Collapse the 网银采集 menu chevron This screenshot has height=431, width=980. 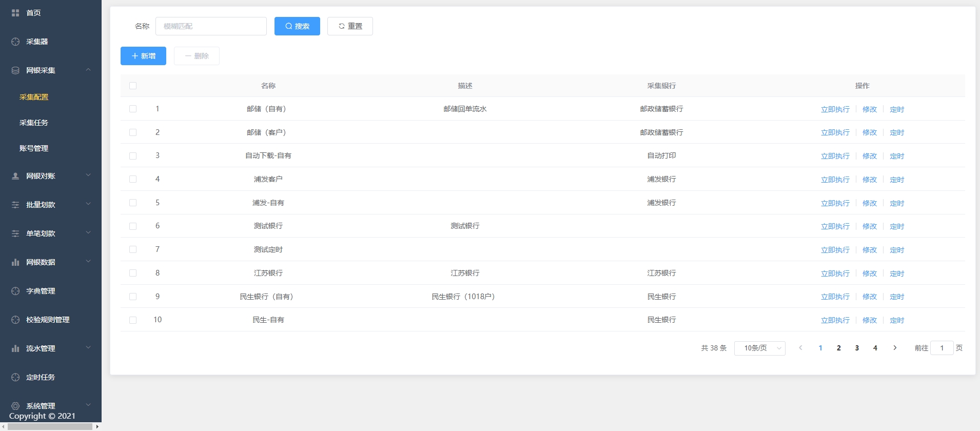88,70
